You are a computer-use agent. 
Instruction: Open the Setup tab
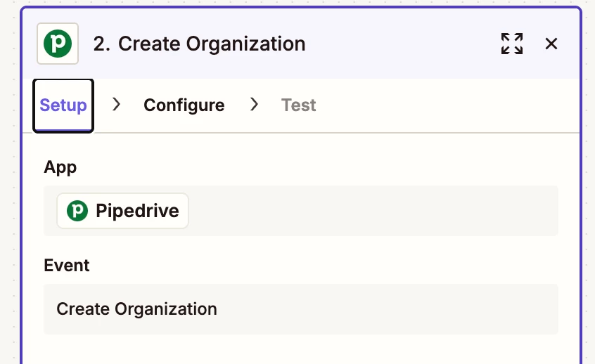63,105
